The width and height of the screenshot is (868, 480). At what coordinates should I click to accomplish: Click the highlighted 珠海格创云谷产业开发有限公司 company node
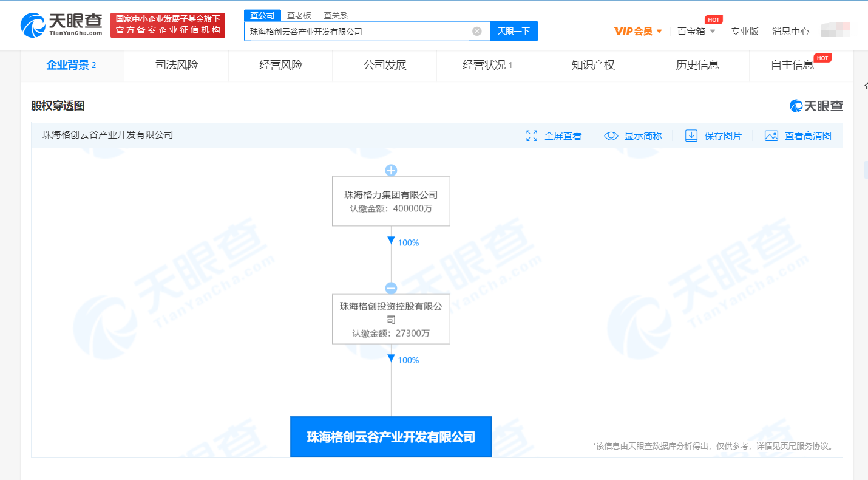(391, 436)
